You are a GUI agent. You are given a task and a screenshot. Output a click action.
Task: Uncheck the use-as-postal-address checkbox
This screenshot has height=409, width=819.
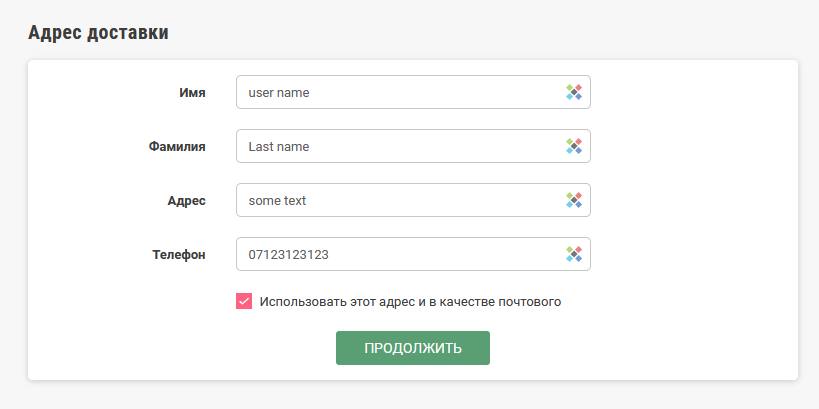pos(244,301)
